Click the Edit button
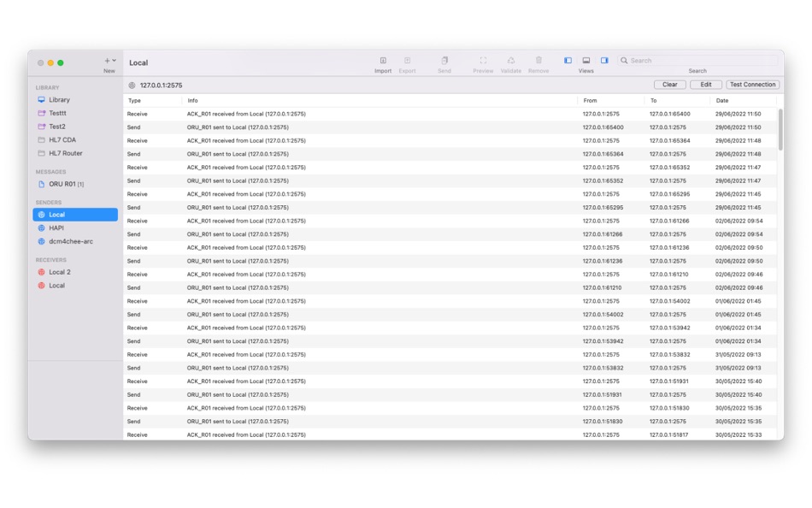The width and height of the screenshot is (812, 508). [x=705, y=85]
